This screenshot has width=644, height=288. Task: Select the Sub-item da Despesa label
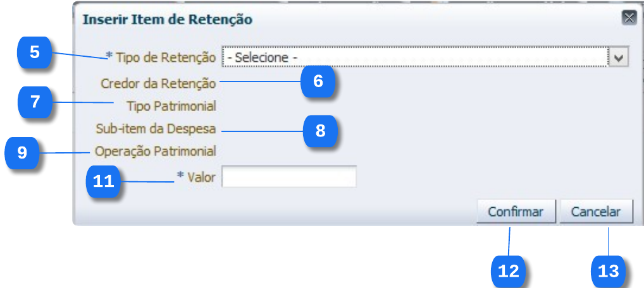[x=156, y=129]
